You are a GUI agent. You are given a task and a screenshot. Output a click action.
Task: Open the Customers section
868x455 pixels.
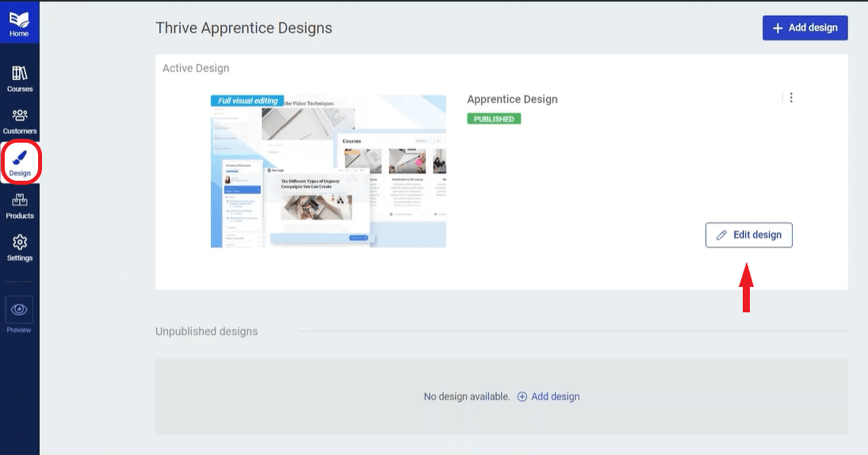click(19, 121)
